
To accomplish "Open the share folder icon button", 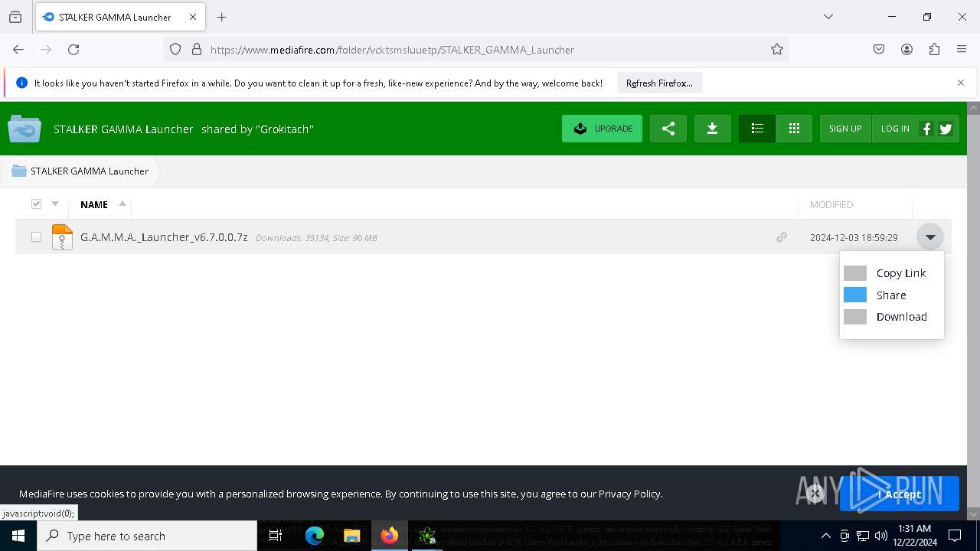I will 668,129.
